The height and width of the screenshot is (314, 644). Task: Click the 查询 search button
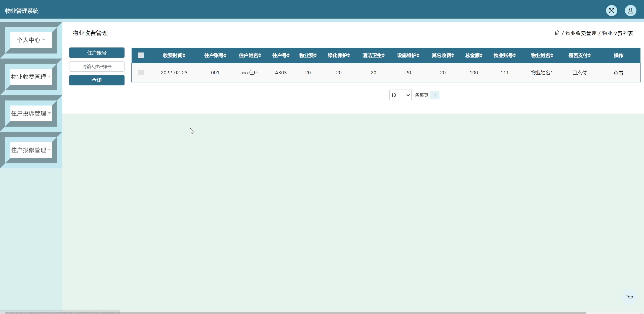(97, 80)
